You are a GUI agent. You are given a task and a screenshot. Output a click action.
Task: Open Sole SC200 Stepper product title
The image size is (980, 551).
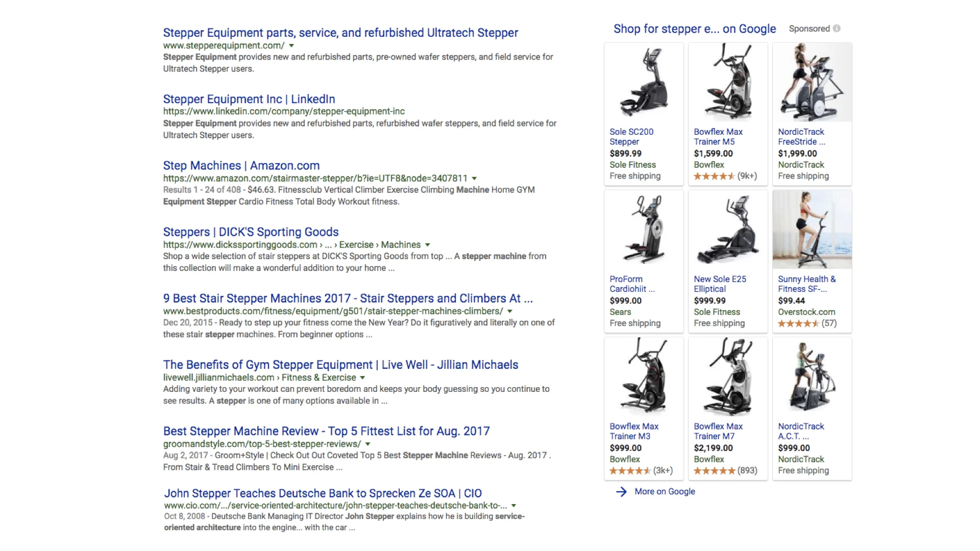click(x=631, y=137)
